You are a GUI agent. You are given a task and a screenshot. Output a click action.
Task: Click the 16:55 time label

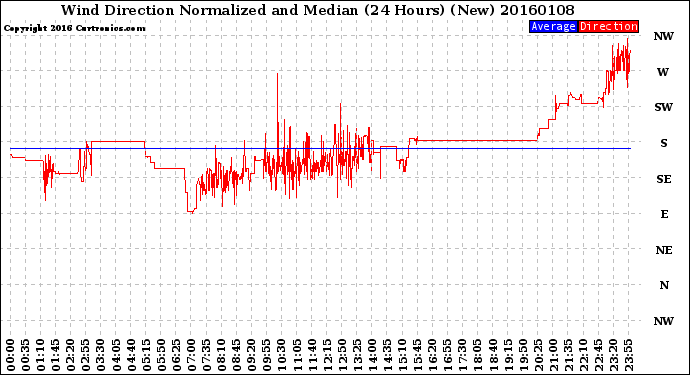coord(447,355)
